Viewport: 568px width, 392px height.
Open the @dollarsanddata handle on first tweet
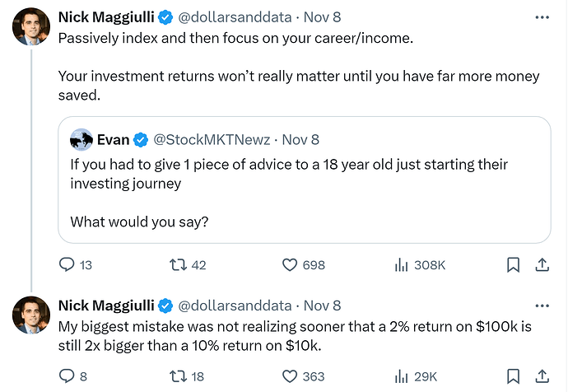pyautogui.click(x=235, y=17)
